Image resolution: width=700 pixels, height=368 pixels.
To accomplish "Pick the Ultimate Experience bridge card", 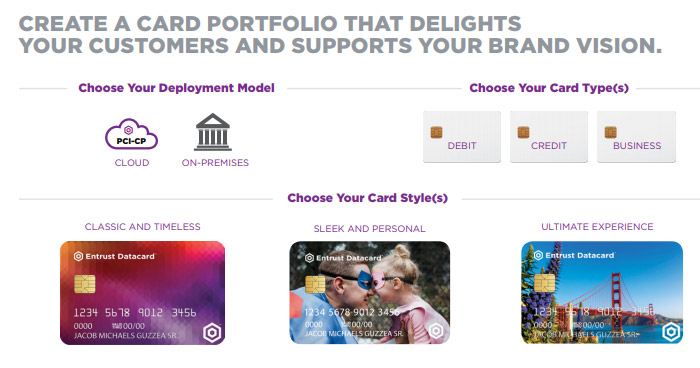I will tap(602, 293).
